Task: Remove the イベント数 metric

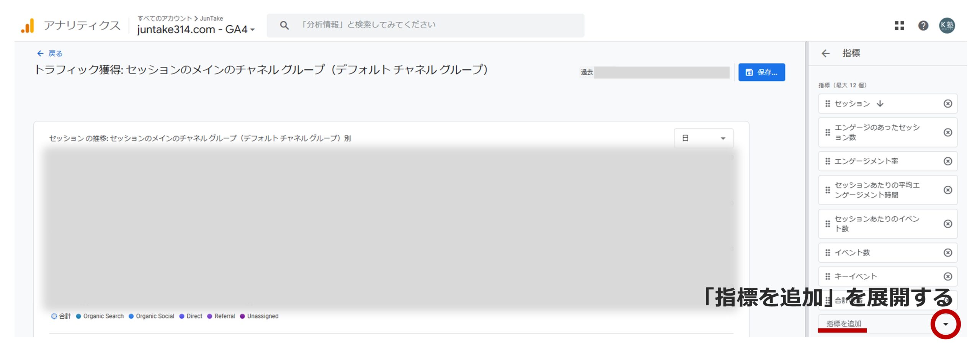Action: click(948, 253)
